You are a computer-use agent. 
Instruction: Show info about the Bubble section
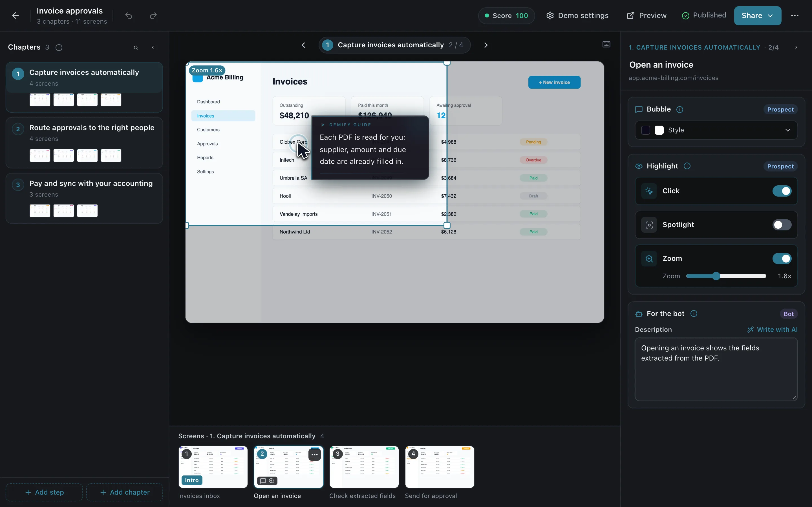(679, 110)
